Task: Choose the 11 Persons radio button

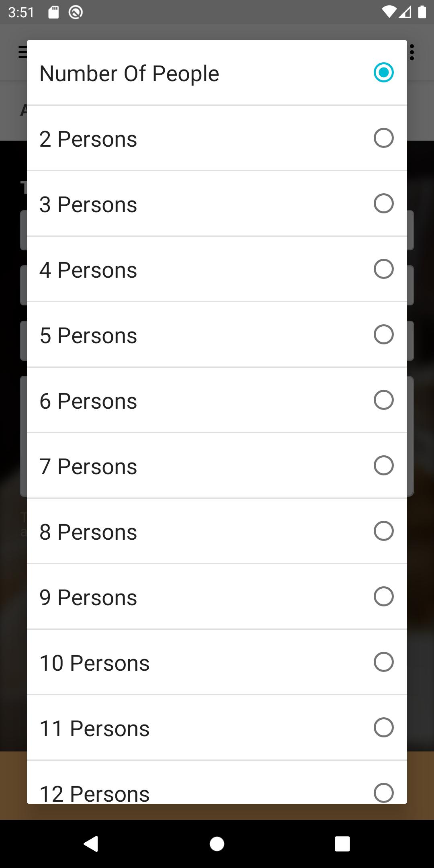Action: coord(217,728)
